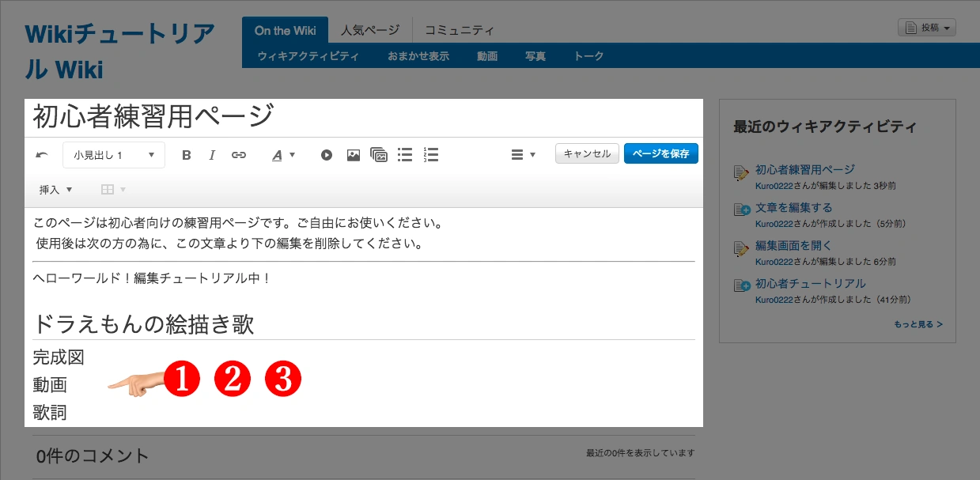Click the undo arrow icon
Image resolution: width=980 pixels, height=480 pixels.
[42, 155]
